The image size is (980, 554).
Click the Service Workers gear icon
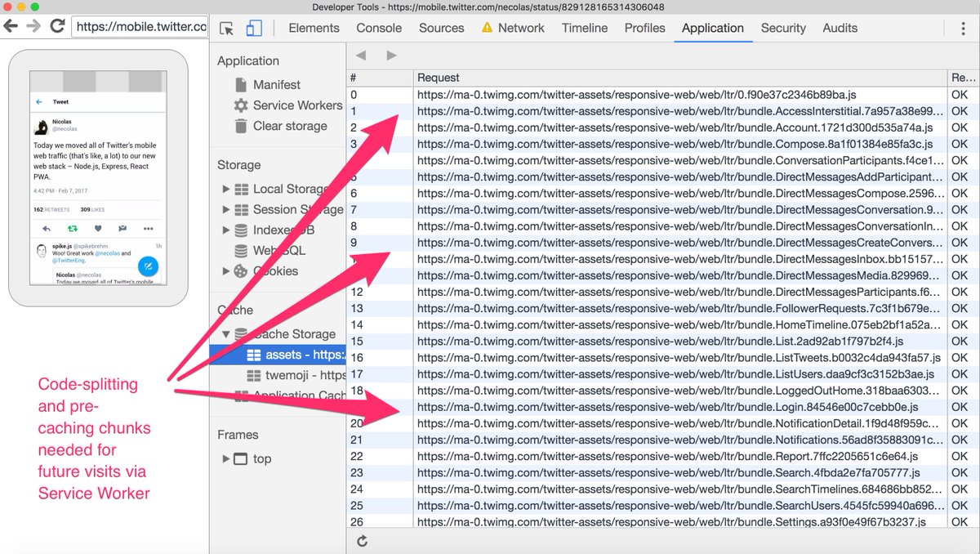(241, 105)
